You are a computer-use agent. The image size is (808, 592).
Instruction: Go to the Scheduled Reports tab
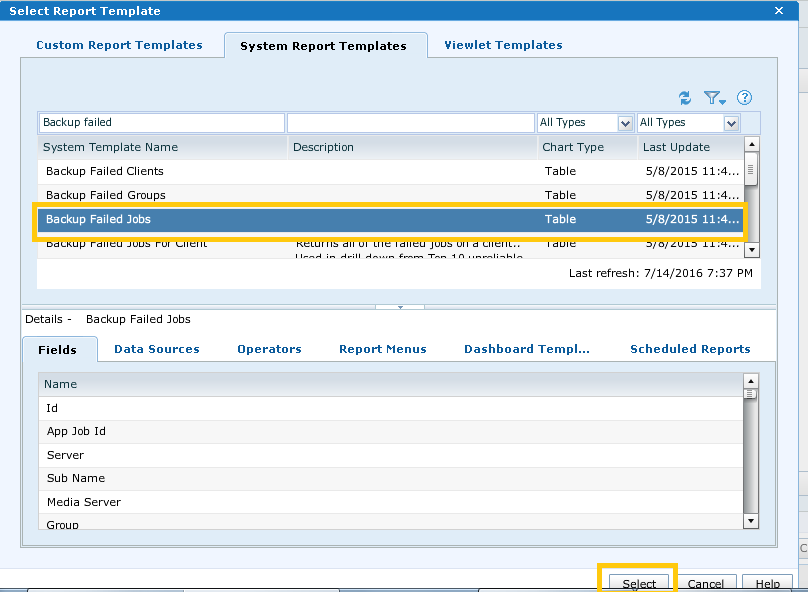[x=690, y=349]
